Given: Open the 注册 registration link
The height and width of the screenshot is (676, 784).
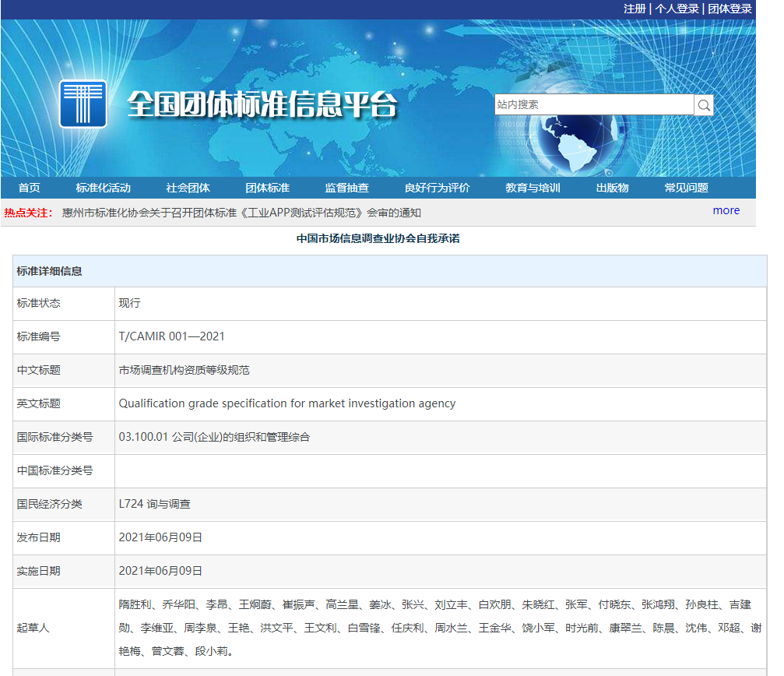Looking at the screenshot, I should pyautogui.click(x=635, y=9).
